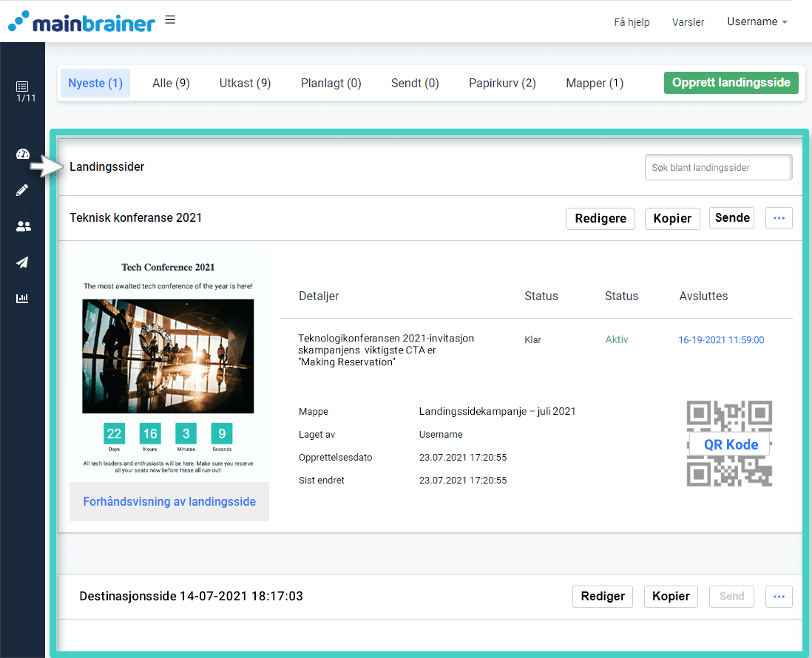Open more options for Destinasjonsside entry
The width and height of the screenshot is (812, 658).
point(779,596)
